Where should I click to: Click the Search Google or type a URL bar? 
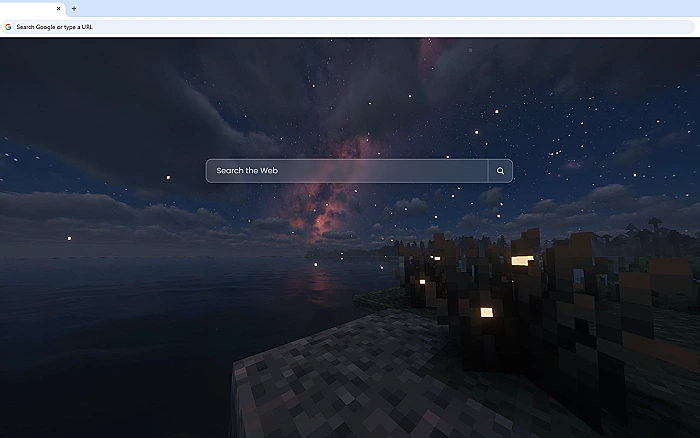click(x=348, y=27)
